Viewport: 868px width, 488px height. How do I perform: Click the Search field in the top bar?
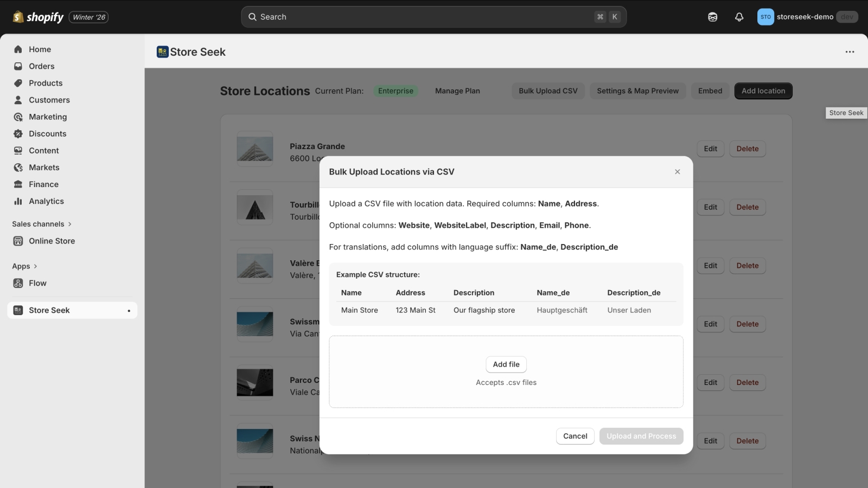pos(434,17)
